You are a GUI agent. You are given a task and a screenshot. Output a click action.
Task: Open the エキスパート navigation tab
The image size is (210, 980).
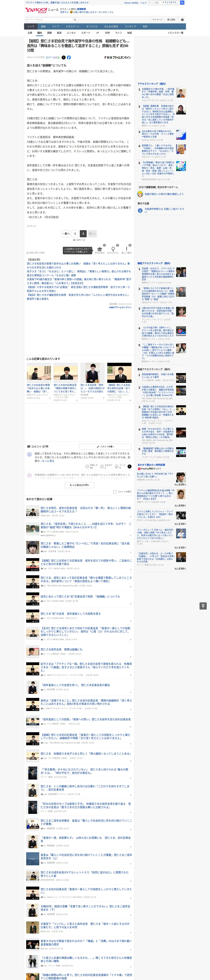click(x=72, y=26)
